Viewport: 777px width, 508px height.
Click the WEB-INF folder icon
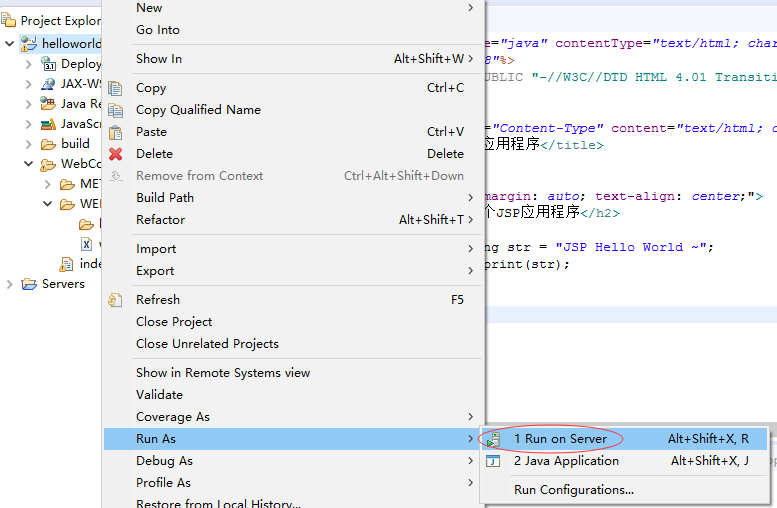click(67, 204)
